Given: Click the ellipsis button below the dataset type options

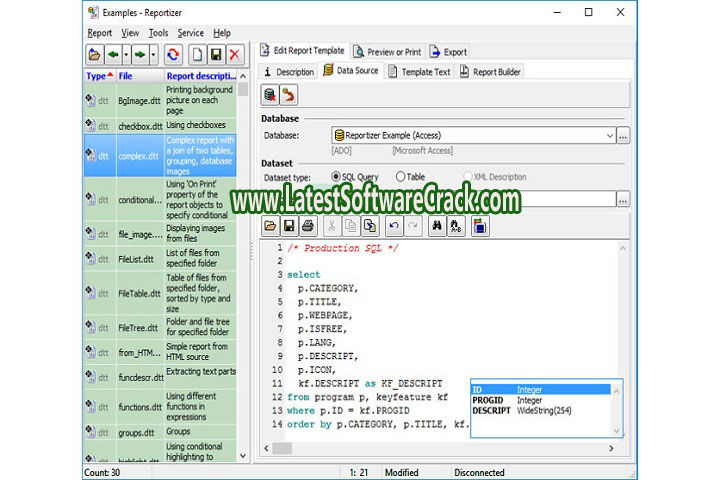Looking at the screenshot, I should [623, 199].
